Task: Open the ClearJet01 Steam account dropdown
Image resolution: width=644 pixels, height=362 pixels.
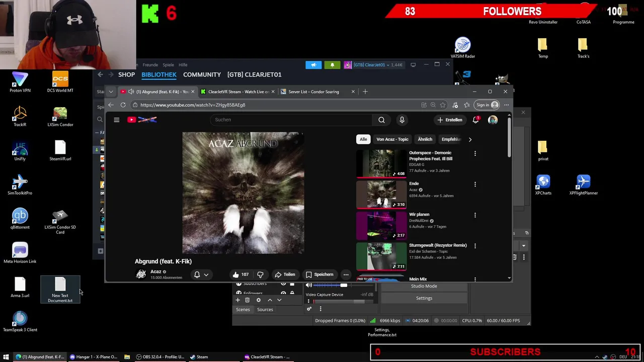Action: [373, 65]
